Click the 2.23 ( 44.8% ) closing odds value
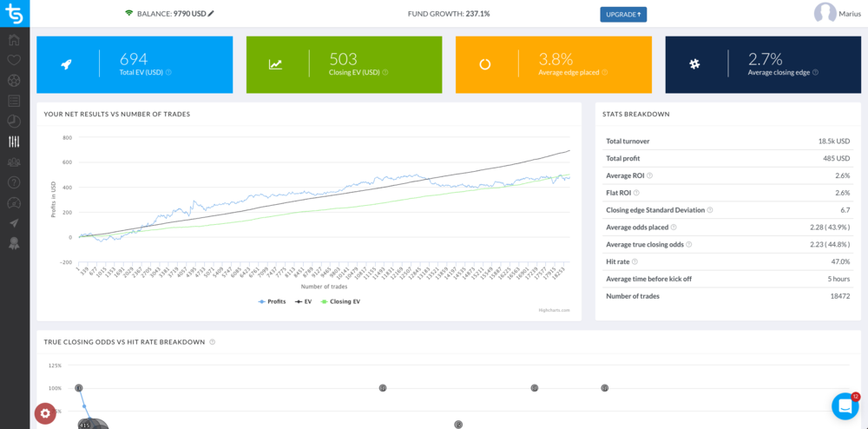 coord(829,245)
